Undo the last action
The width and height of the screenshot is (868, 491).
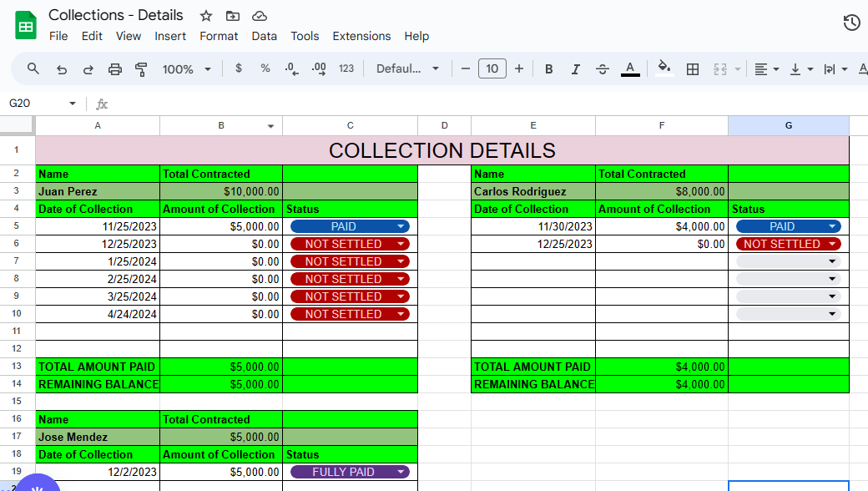pos(62,69)
